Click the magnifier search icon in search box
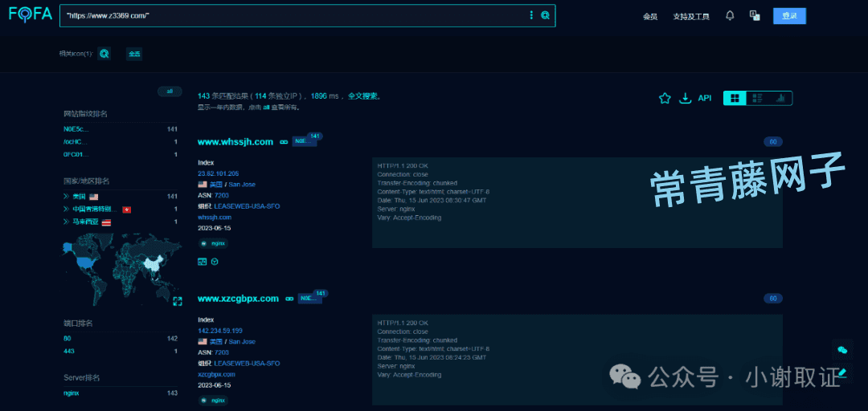The image size is (868, 411). [545, 15]
